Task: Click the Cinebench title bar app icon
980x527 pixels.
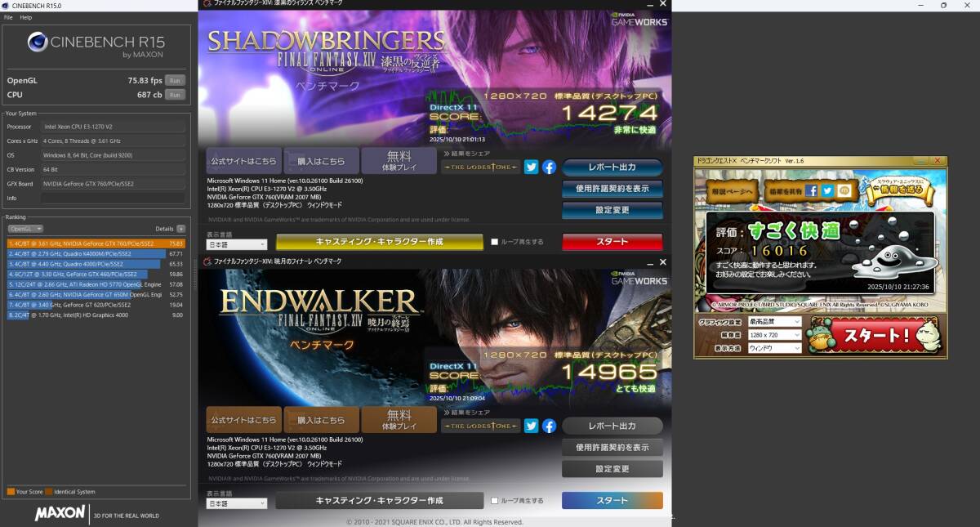Action: [7, 5]
